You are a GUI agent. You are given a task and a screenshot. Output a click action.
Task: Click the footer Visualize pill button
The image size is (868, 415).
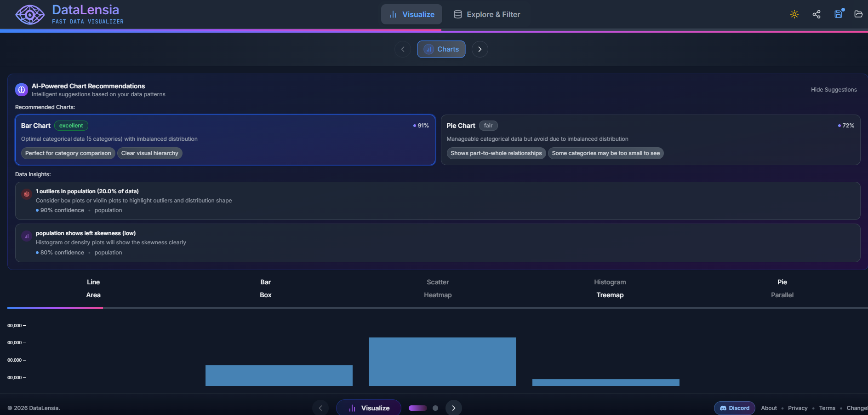pyautogui.click(x=369, y=408)
